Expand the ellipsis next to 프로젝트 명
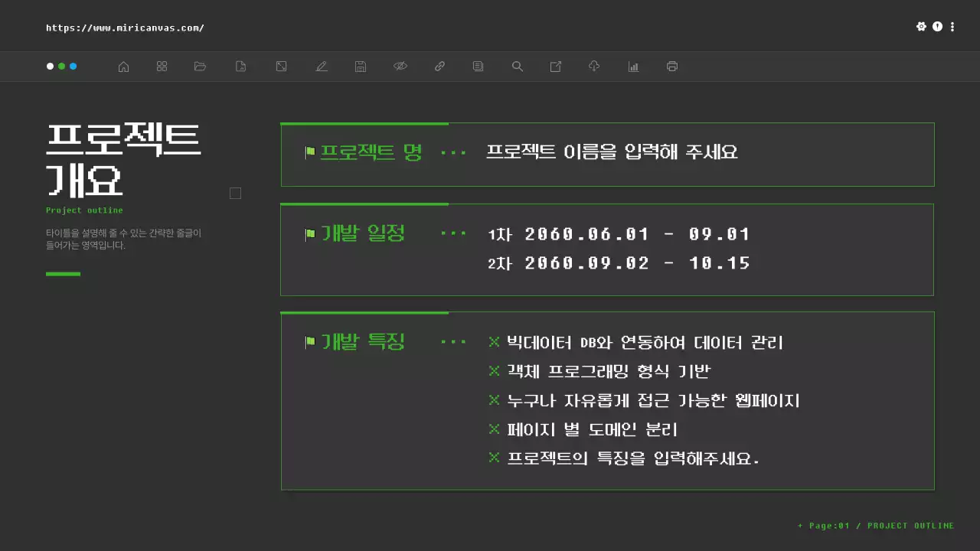The height and width of the screenshot is (551, 980). [453, 152]
